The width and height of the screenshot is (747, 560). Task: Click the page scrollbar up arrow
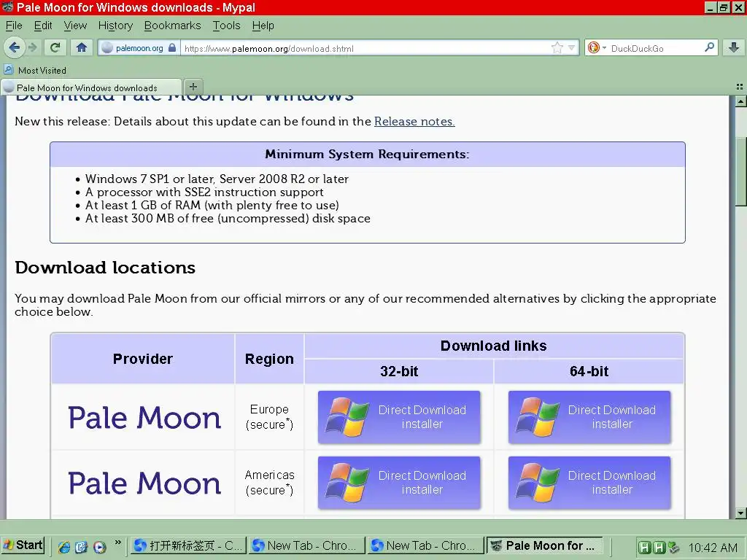pos(741,101)
